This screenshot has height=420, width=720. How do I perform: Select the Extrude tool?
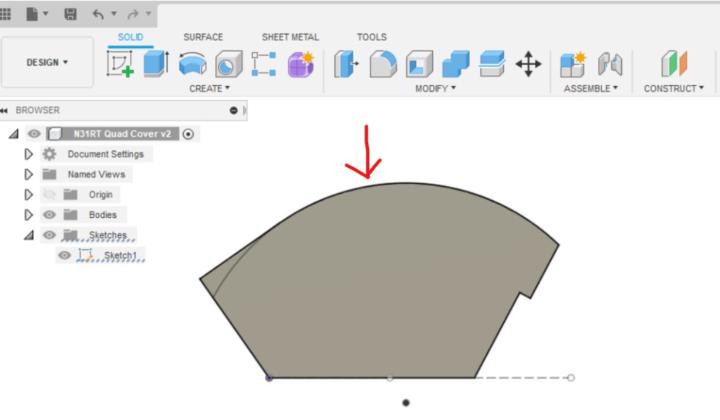(155, 65)
